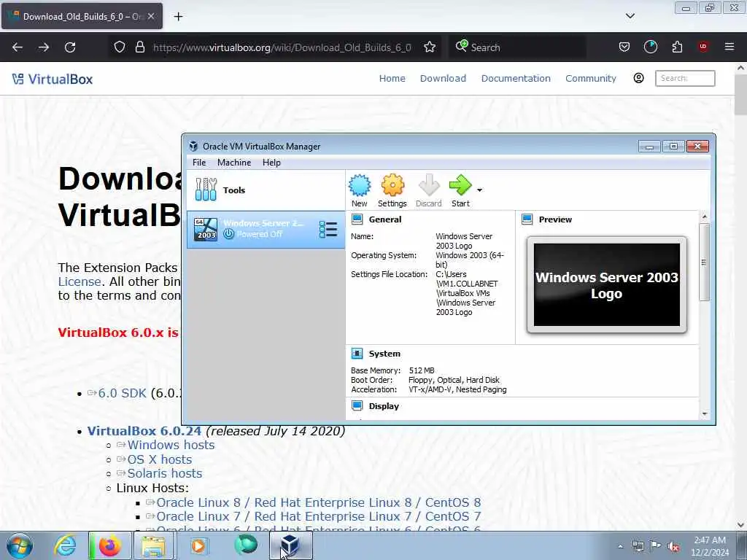The width and height of the screenshot is (747, 560).
Task: Launch Internet Explorer from taskbar
Action: pyautogui.click(x=65, y=545)
